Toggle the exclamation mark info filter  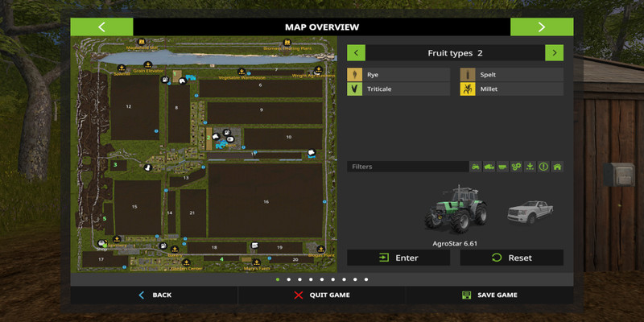(543, 167)
